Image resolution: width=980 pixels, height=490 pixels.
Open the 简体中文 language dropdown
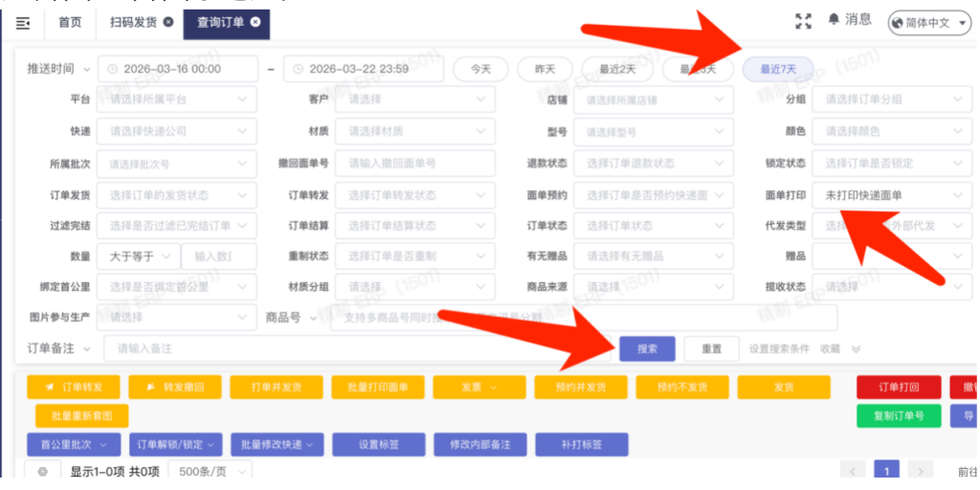point(928,22)
